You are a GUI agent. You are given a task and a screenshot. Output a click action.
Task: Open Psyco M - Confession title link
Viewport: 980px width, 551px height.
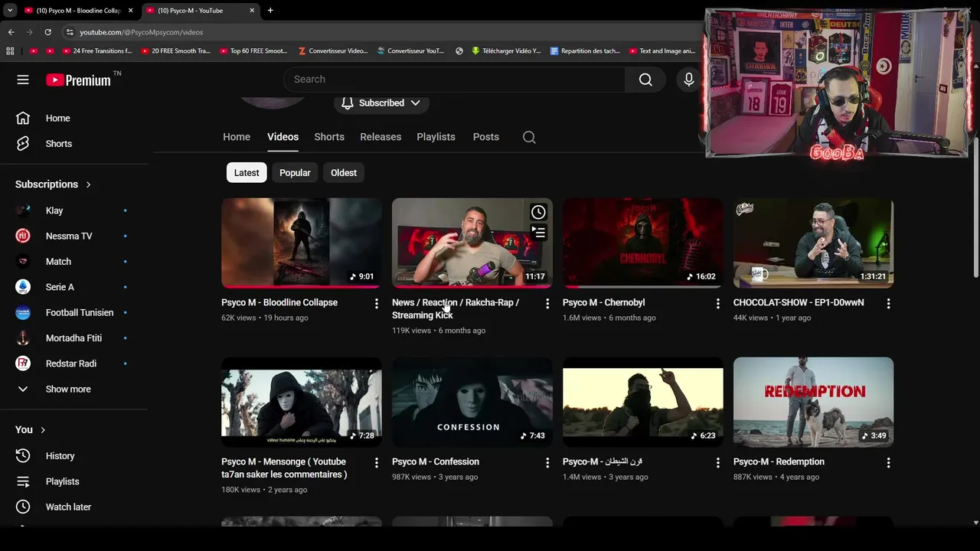(x=436, y=462)
